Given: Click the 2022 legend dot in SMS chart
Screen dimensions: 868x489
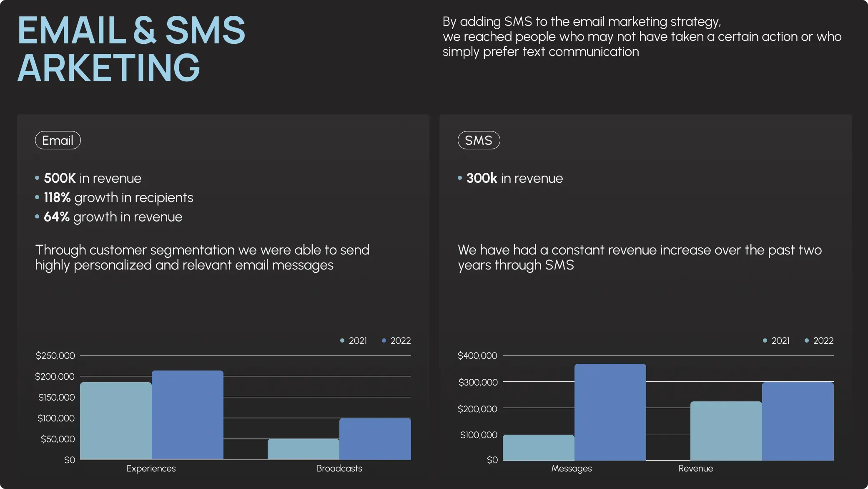Looking at the screenshot, I should click(x=807, y=340).
